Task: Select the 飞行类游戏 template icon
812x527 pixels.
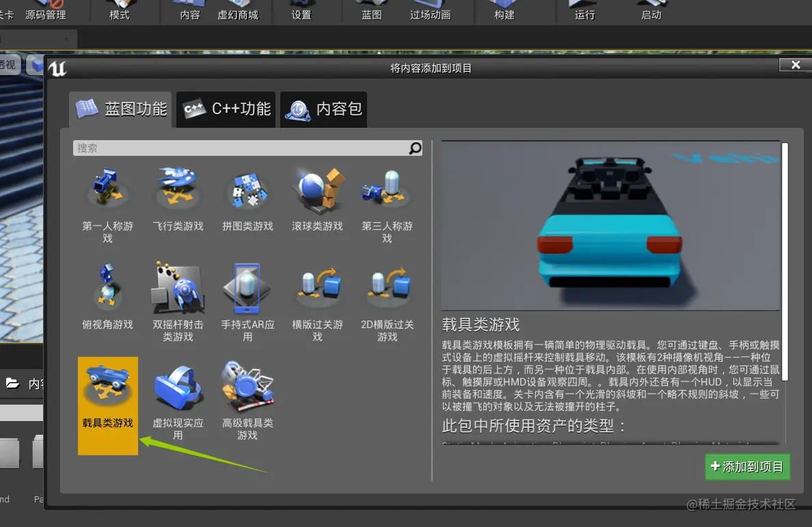Action: 177,188
